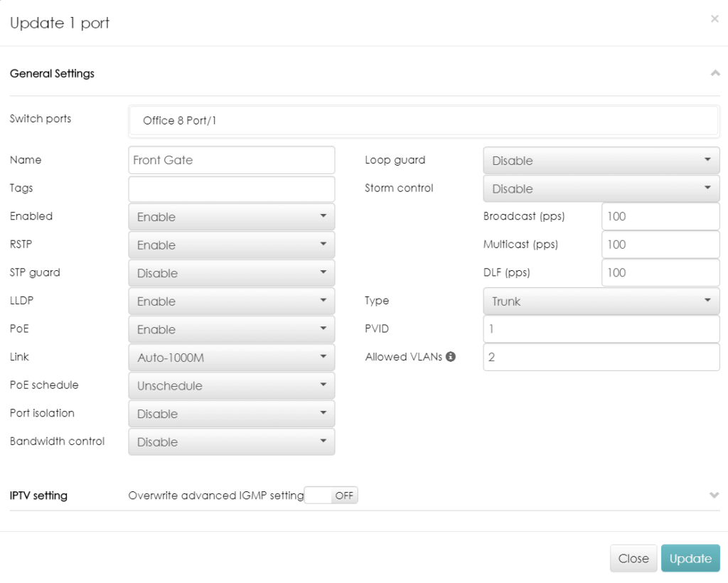Click the Allowed VLANs info icon
The height and width of the screenshot is (583, 728).
(451, 357)
